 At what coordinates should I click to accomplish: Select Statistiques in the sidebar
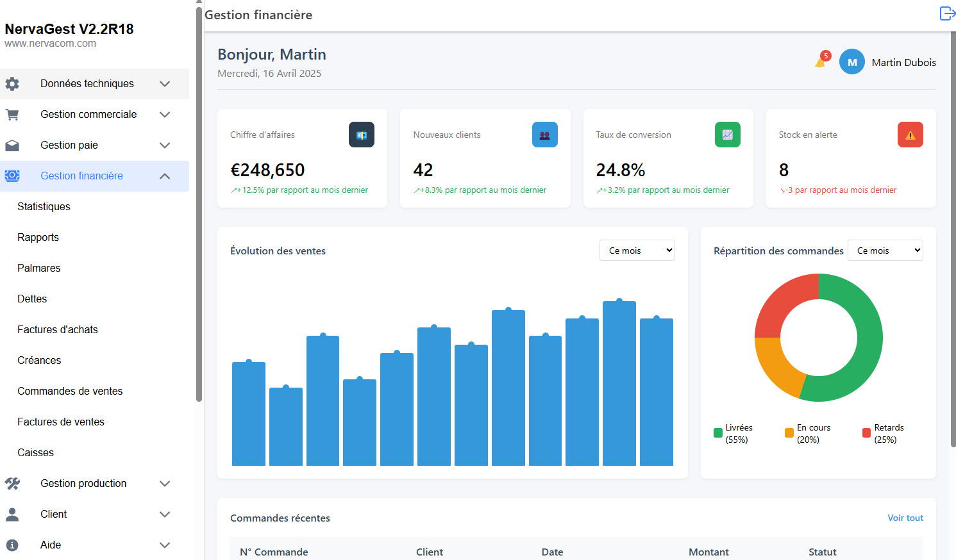point(44,206)
